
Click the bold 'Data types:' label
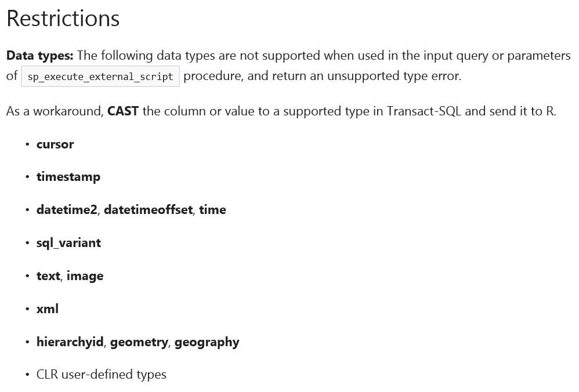[x=40, y=56]
